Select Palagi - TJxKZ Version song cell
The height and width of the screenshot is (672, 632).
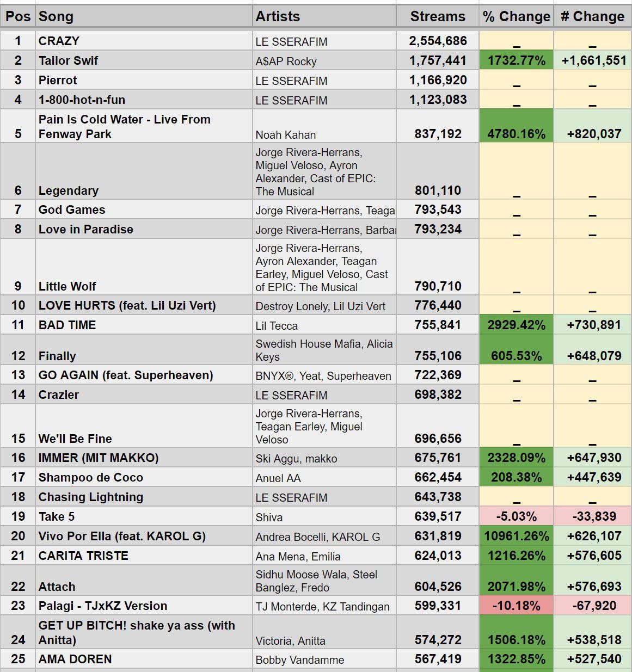[144, 606]
